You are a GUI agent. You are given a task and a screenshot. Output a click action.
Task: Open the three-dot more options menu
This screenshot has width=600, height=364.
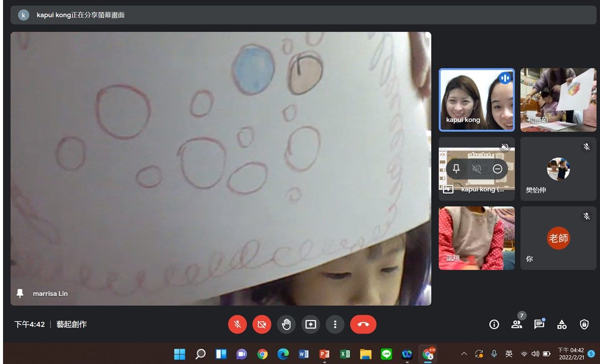[335, 325]
